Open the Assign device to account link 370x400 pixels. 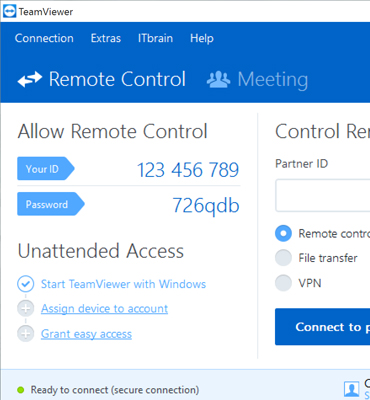coord(104,309)
